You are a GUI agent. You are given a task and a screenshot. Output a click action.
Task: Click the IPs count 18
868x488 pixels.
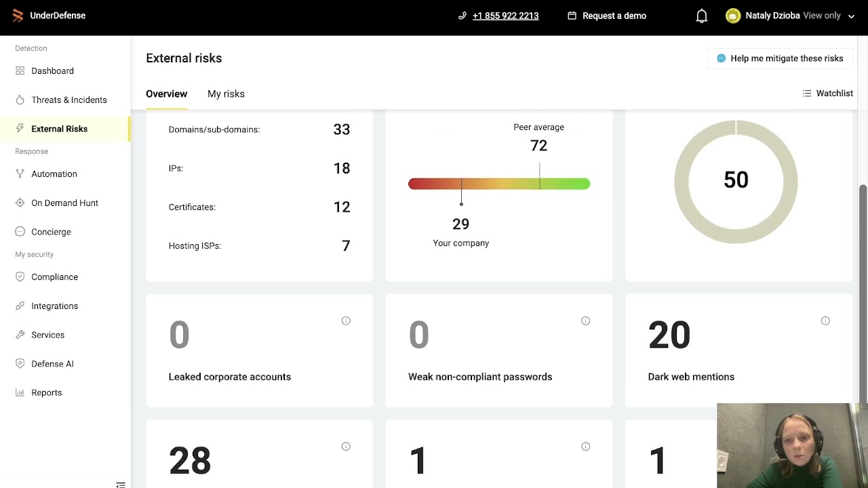tap(342, 168)
